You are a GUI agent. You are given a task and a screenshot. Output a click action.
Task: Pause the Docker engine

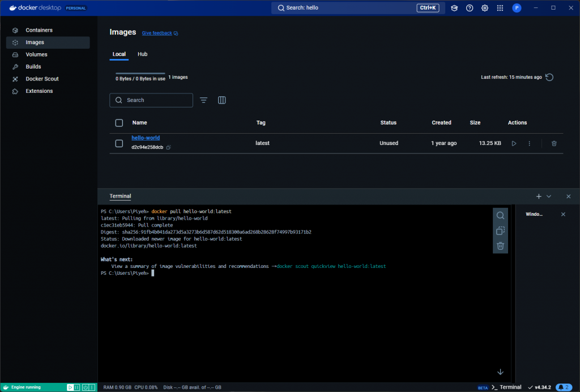(x=77, y=387)
